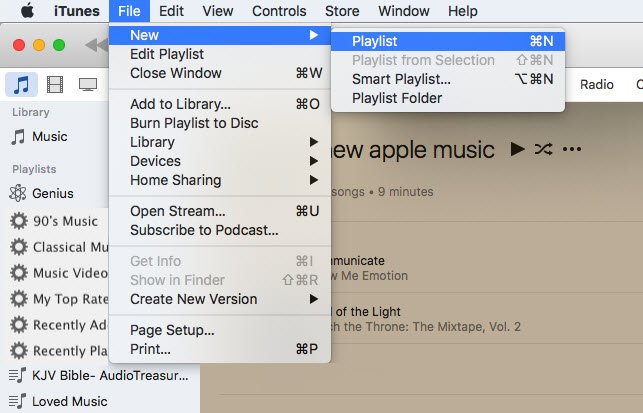Open the three-dot more options menu
The image size is (643, 413).
572,149
